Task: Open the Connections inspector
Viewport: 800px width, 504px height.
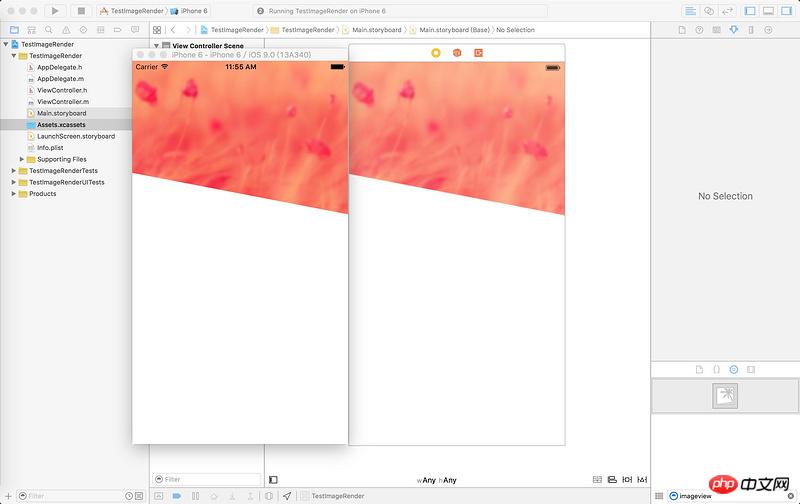Action: 768,30
